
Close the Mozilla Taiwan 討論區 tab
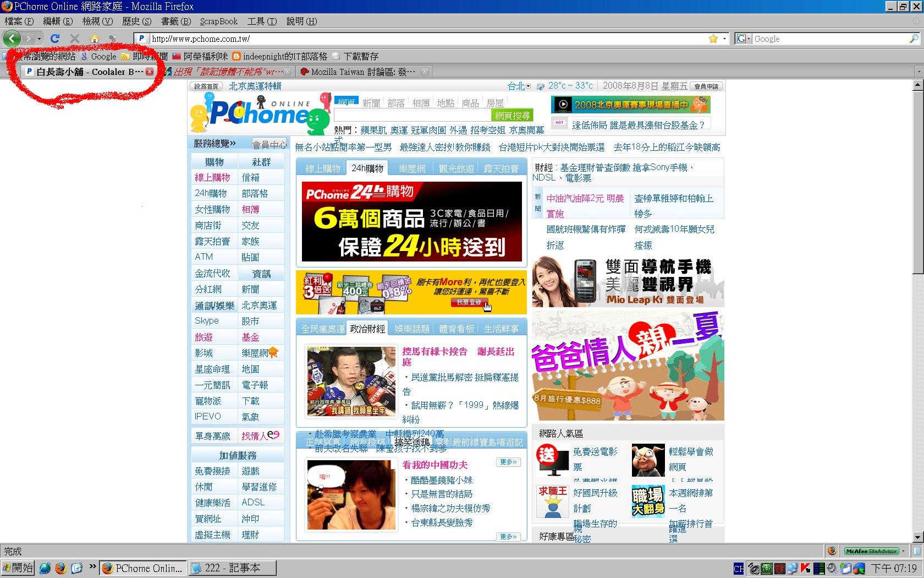[425, 72]
